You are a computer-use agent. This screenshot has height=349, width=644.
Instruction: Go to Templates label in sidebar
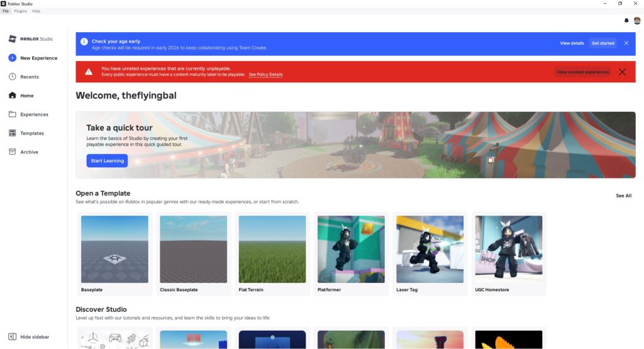32,133
